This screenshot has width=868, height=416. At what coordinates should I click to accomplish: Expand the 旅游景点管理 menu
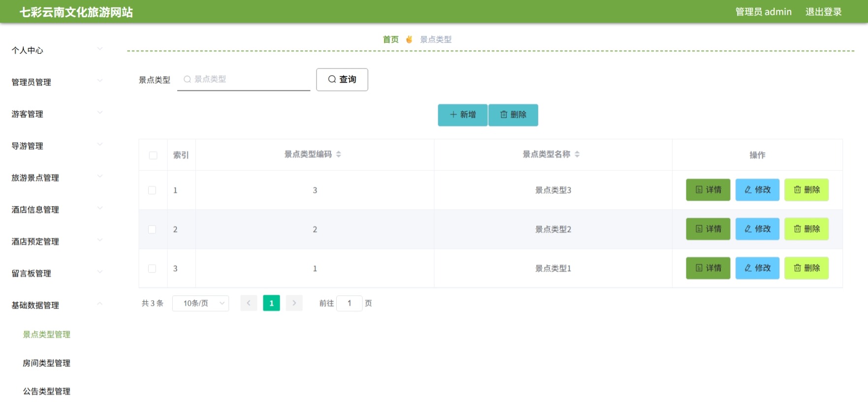pos(57,178)
